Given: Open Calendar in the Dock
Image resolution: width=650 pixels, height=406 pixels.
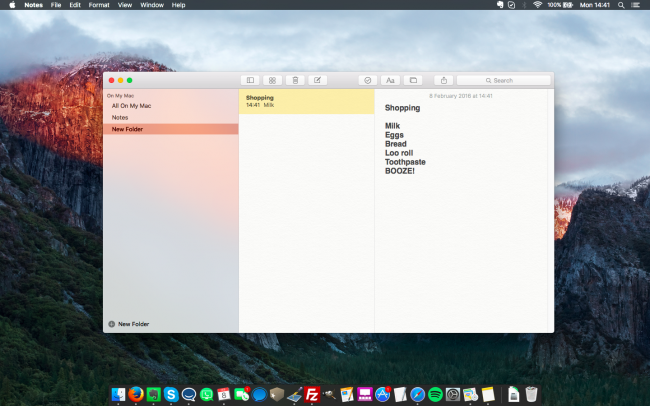Looking at the screenshot, I should (224, 394).
